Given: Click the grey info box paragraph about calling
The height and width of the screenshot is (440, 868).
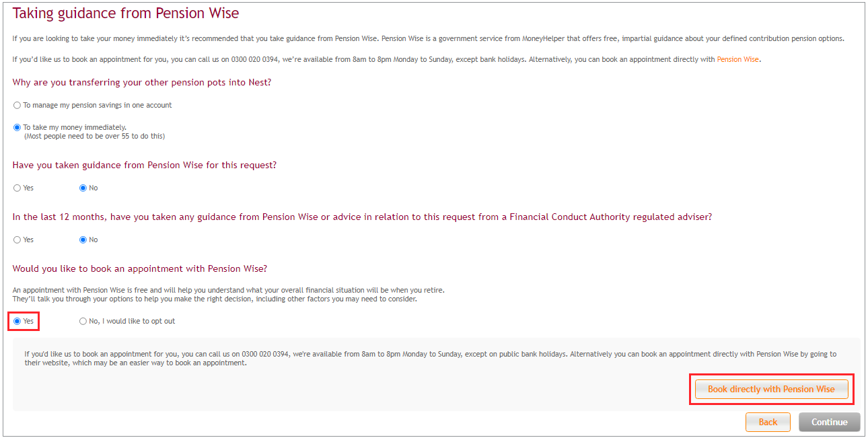Looking at the screenshot, I should pos(431,358).
